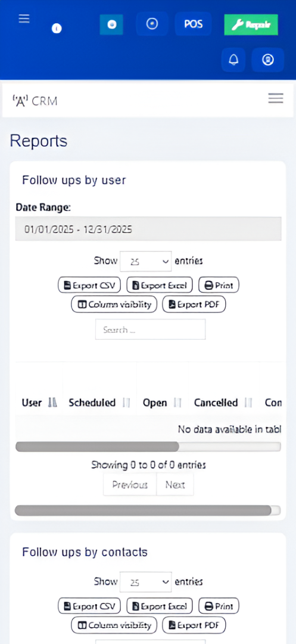Toggle the CRM navigation hamburger menu

click(x=276, y=98)
